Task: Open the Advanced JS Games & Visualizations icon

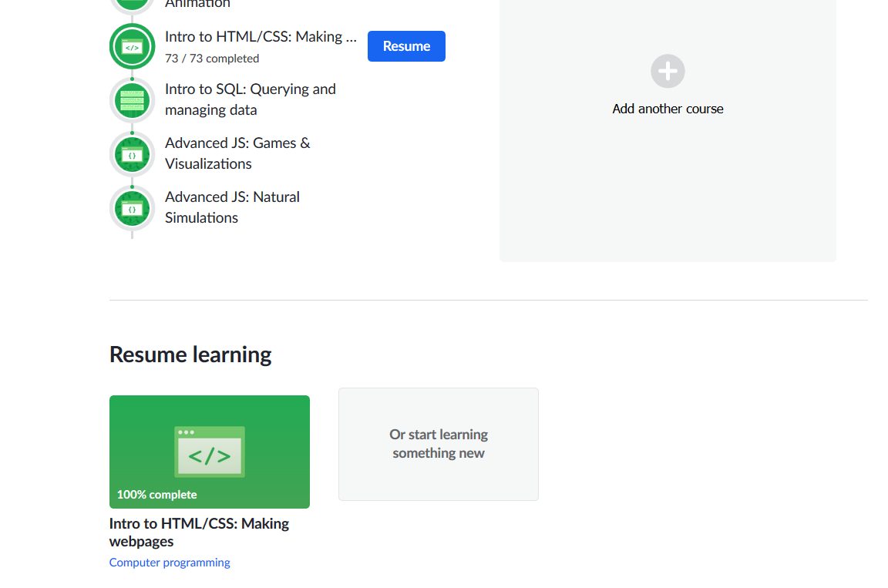Action: [x=132, y=154]
